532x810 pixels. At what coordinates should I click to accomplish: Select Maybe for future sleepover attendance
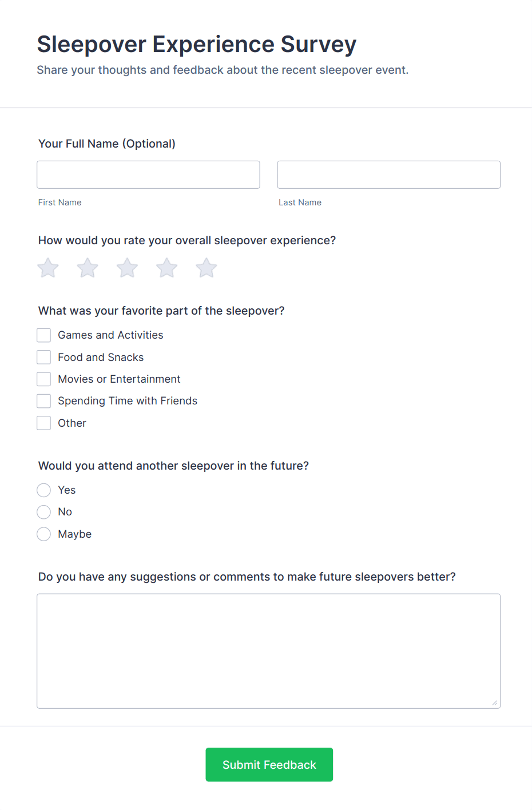pyautogui.click(x=43, y=534)
